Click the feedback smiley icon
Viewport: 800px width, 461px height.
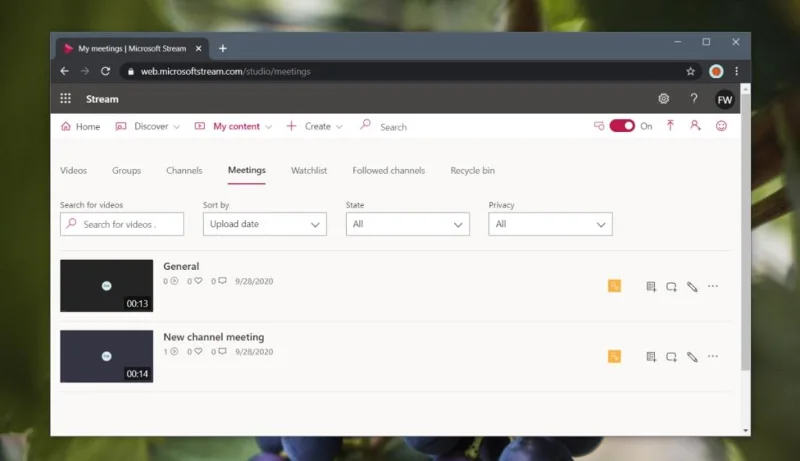coord(721,125)
